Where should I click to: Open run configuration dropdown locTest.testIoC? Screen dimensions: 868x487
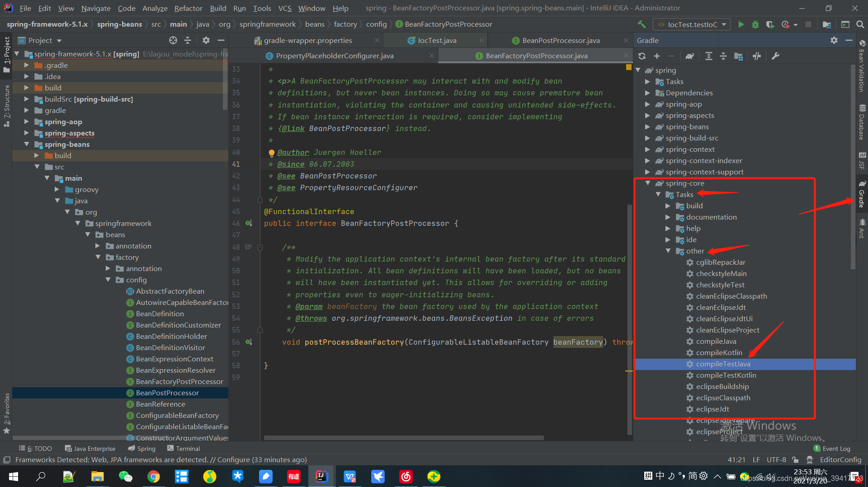(692, 24)
